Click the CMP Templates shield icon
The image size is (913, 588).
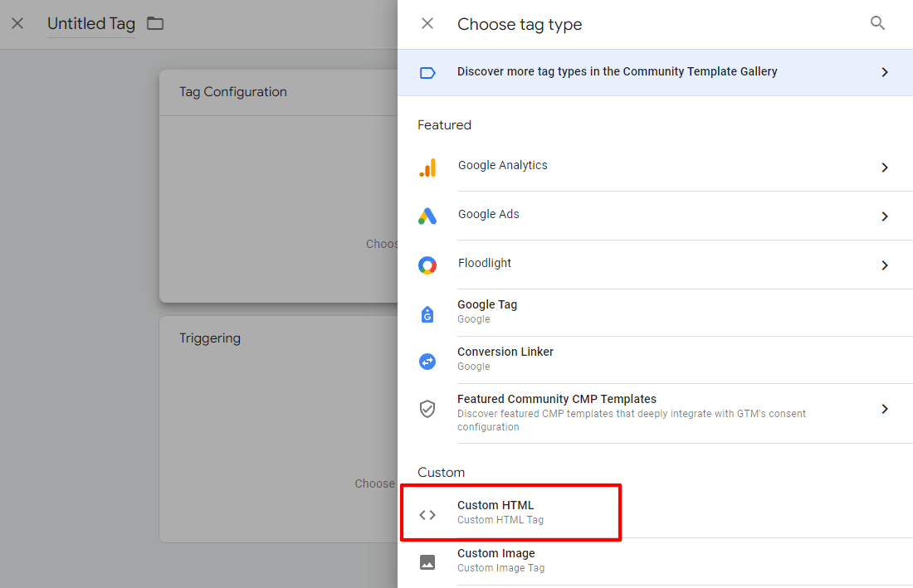tap(427, 408)
